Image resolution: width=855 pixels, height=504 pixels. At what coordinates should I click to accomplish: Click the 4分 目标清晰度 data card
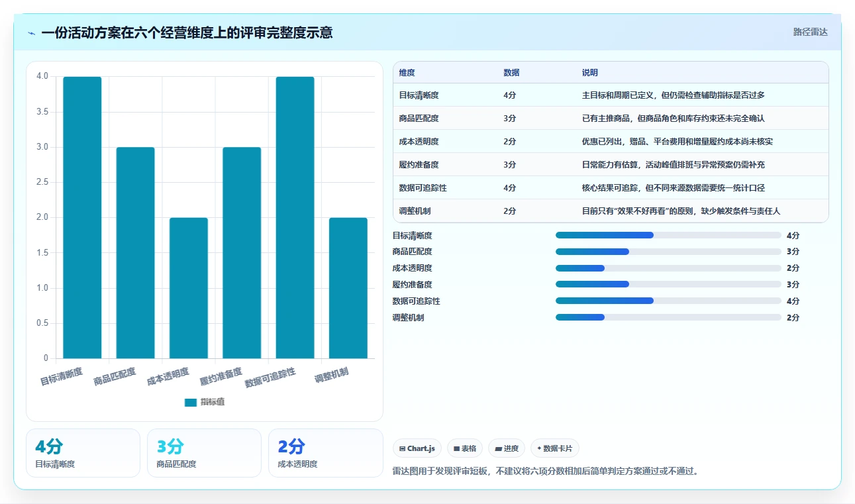click(x=83, y=453)
